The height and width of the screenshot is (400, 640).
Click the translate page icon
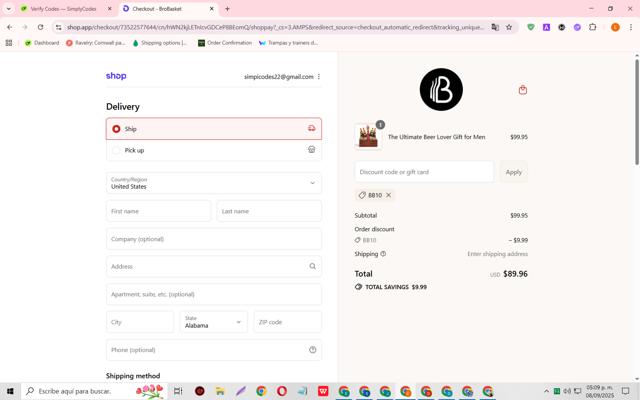[495, 27]
